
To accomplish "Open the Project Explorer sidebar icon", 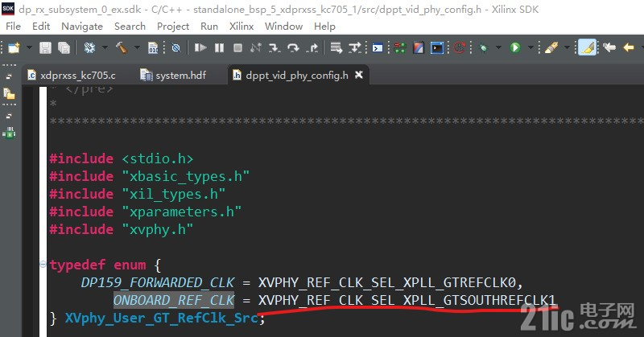I will pos(9,94).
